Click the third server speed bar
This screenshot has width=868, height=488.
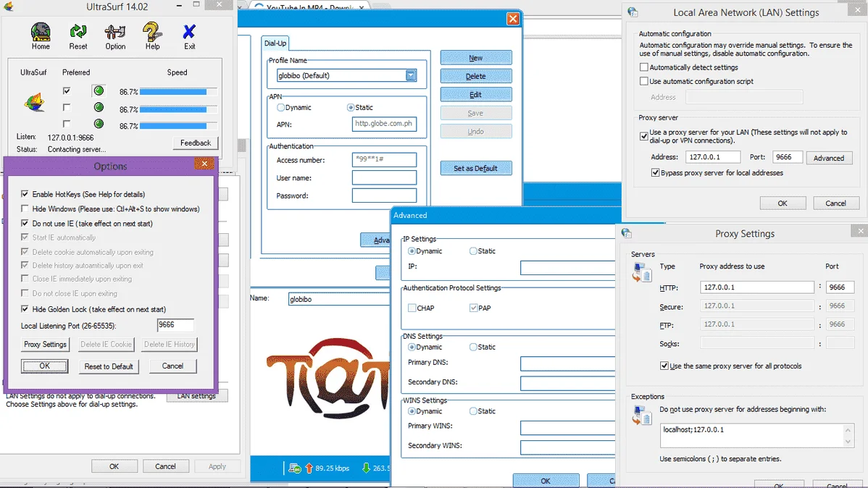pyautogui.click(x=178, y=125)
